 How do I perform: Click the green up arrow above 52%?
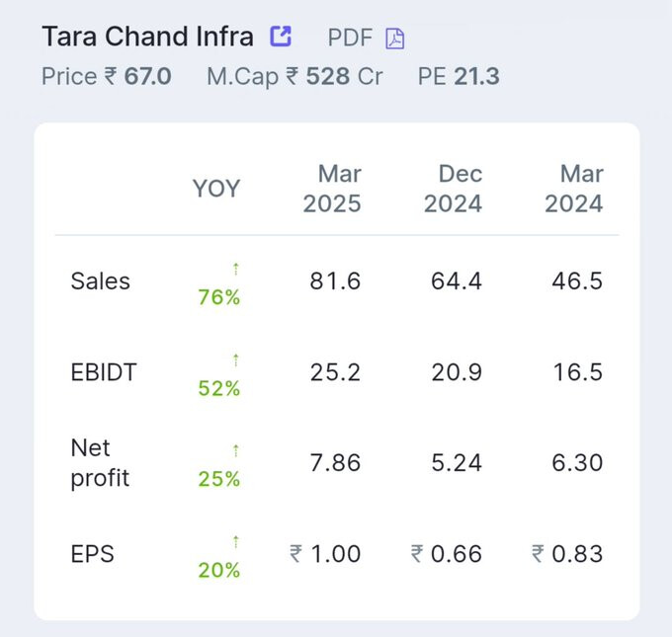[236, 359]
